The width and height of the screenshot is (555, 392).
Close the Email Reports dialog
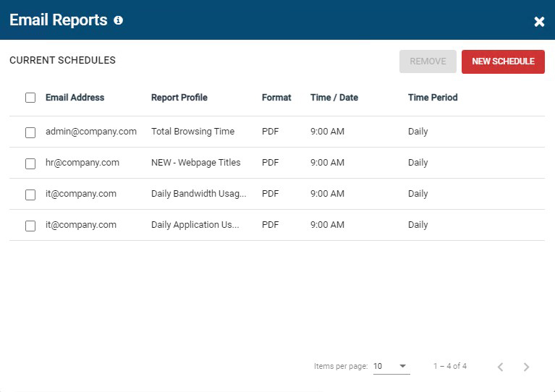(539, 22)
